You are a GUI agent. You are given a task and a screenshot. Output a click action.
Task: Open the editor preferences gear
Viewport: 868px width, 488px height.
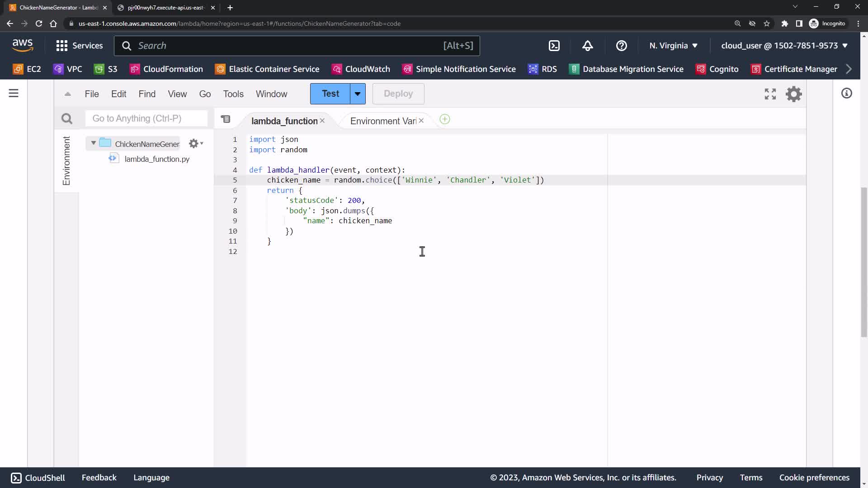[x=793, y=94]
